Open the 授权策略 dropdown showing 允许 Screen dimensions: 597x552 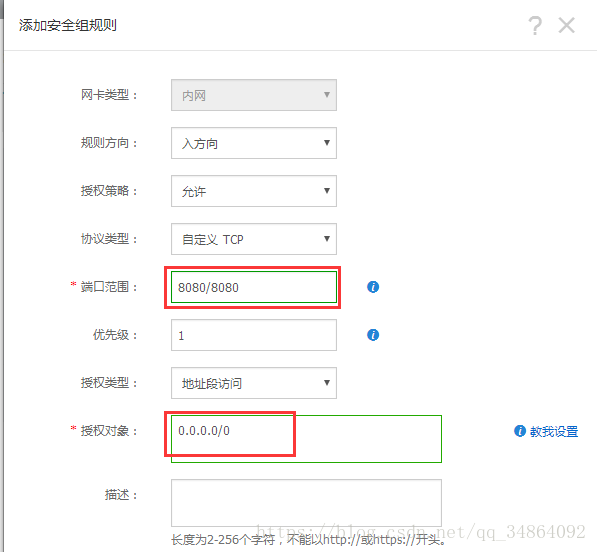[254, 191]
